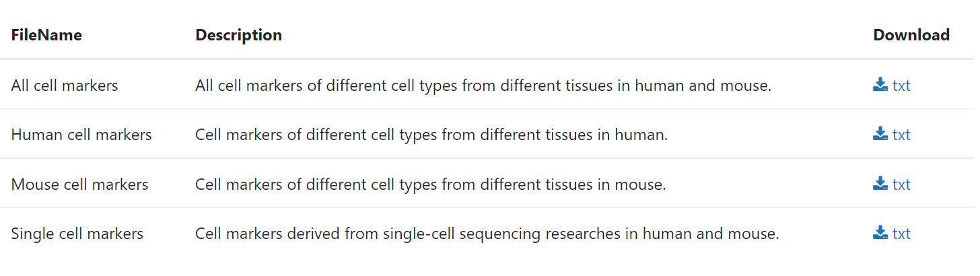980x276 pixels.
Task: Click download icon for Mouse cell markers
Action: point(880,184)
